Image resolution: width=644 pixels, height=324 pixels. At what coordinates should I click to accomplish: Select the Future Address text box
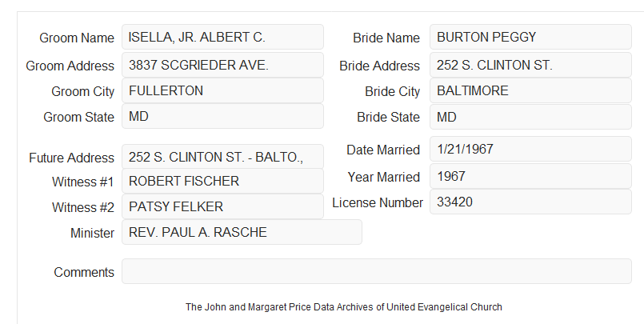point(222,157)
